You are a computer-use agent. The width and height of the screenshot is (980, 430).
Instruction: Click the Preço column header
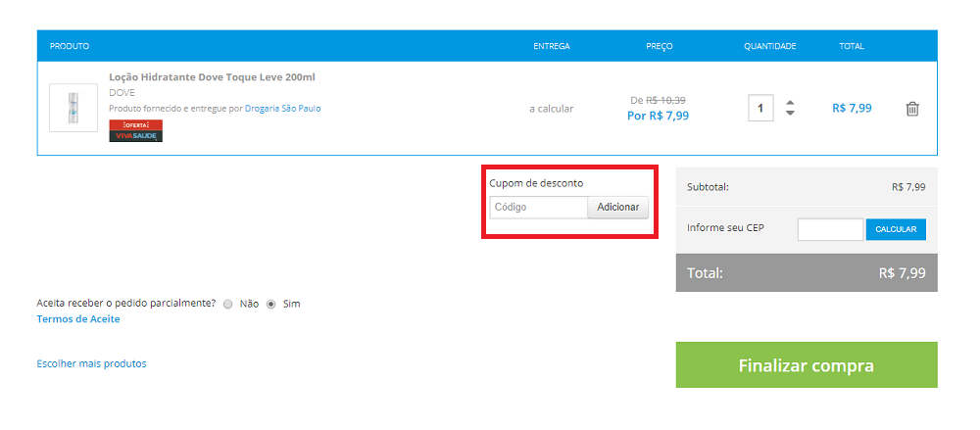659,46
